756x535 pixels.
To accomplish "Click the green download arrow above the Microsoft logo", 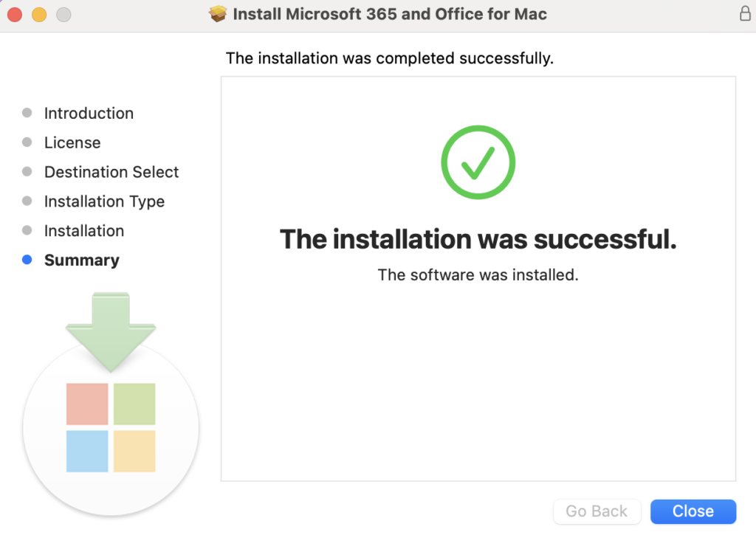I will (x=109, y=332).
